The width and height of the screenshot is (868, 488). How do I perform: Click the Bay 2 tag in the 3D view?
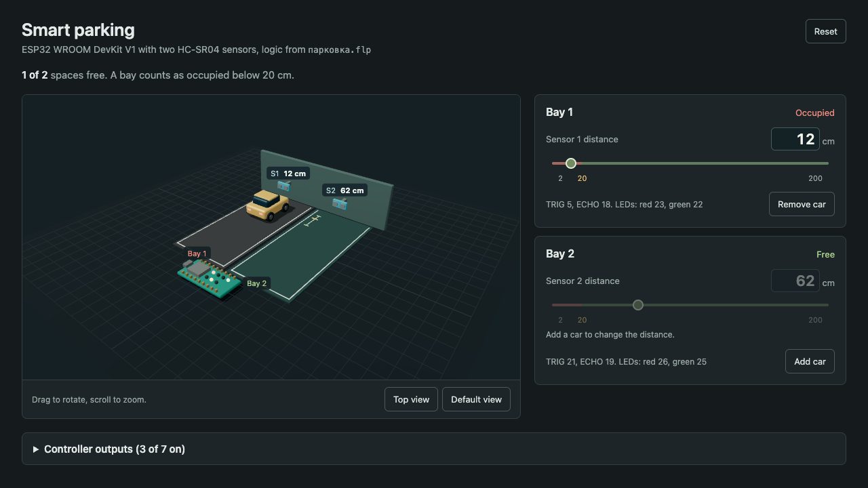point(257,283)
